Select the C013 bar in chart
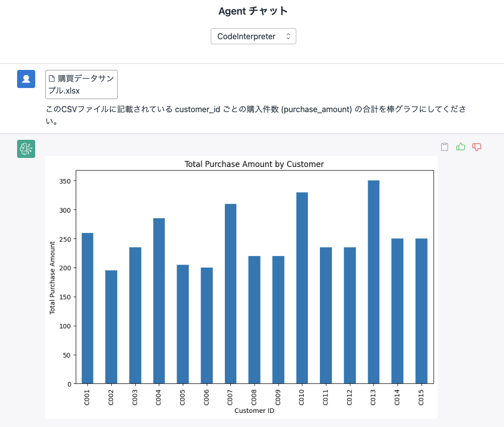 coord(374,282)
